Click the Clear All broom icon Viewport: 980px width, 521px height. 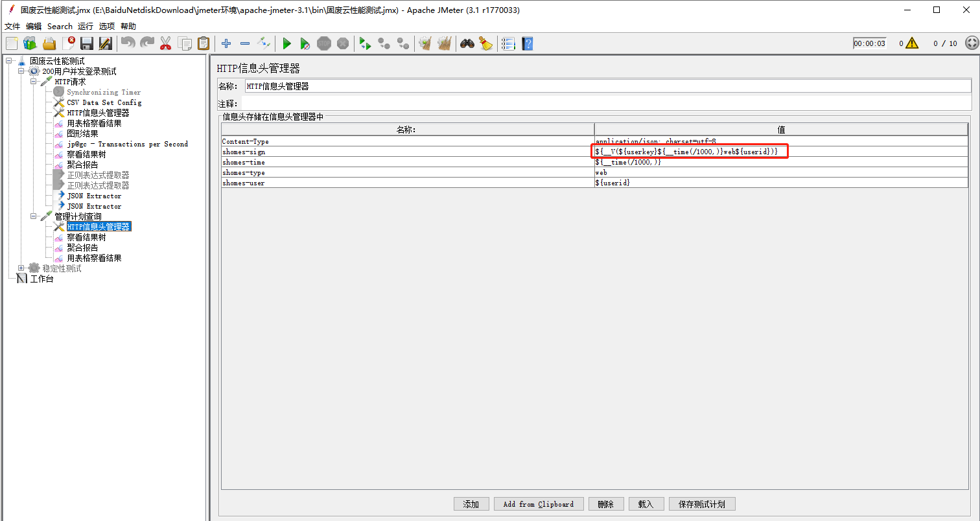445,43
